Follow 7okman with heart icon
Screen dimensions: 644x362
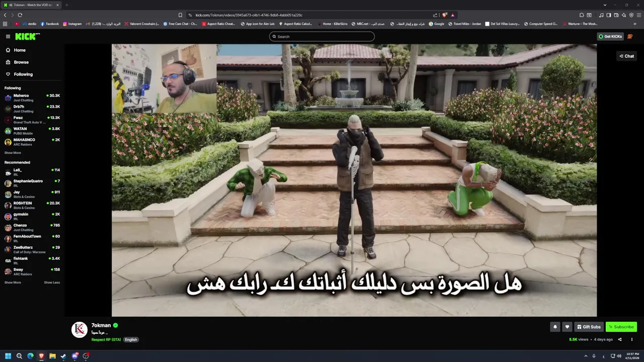[567, 327]
